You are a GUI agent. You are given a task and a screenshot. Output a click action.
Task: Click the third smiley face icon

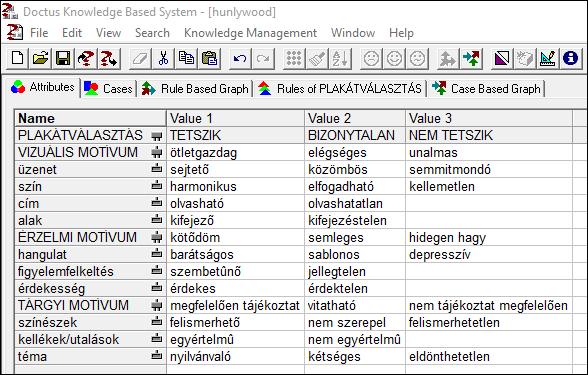pyautogui.click(x=417, y=58)
